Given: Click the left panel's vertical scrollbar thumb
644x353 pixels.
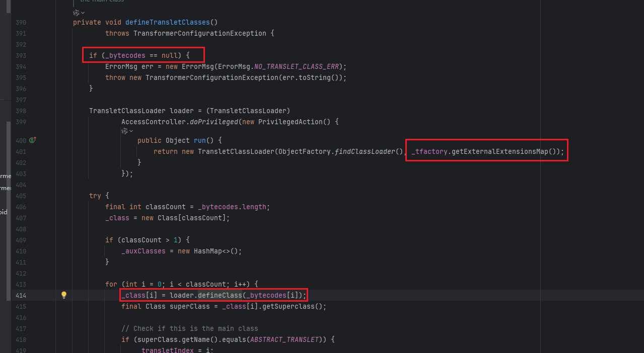Looking at the screenshot, I should pos(8,211).
